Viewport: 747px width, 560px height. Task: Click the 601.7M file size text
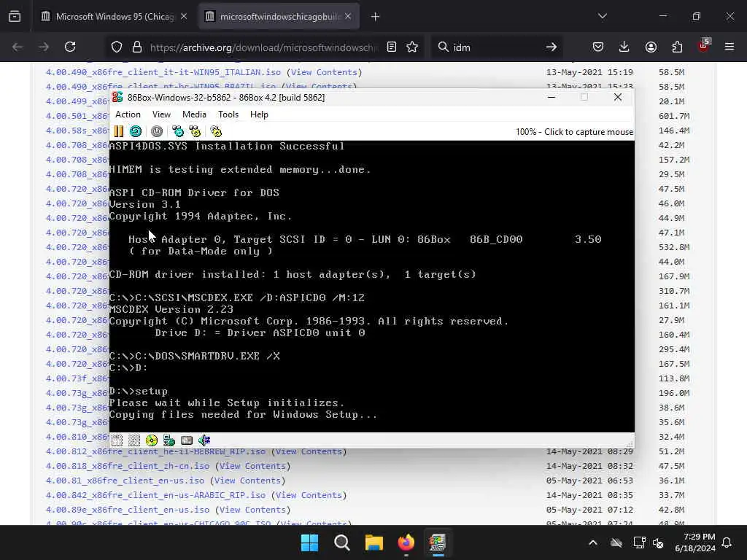click(x=674, y=116)
